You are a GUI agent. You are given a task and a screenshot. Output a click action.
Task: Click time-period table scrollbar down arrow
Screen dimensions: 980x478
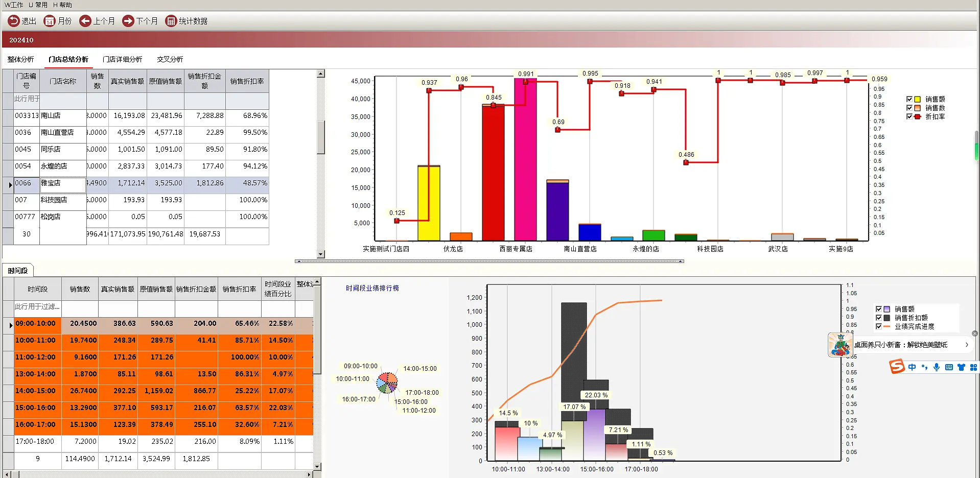click(317, 466)
